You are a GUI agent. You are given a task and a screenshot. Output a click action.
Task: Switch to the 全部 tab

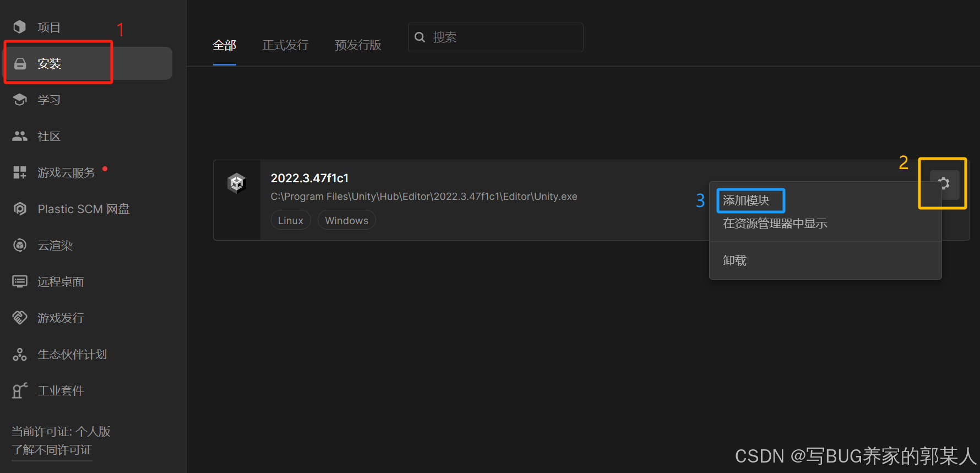pos(225,45)
